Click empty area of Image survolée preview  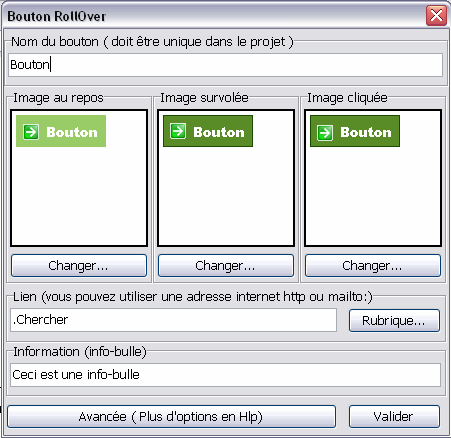[x=226, y=197]
